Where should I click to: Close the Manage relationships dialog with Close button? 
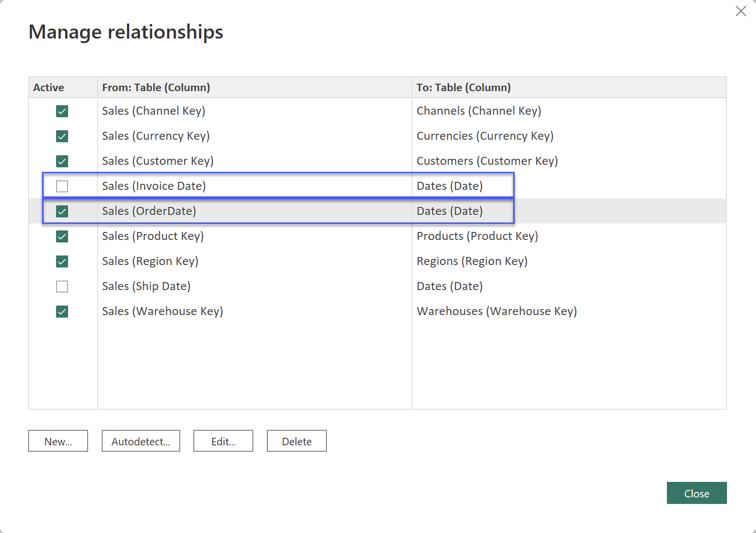[x=696, y=493]
